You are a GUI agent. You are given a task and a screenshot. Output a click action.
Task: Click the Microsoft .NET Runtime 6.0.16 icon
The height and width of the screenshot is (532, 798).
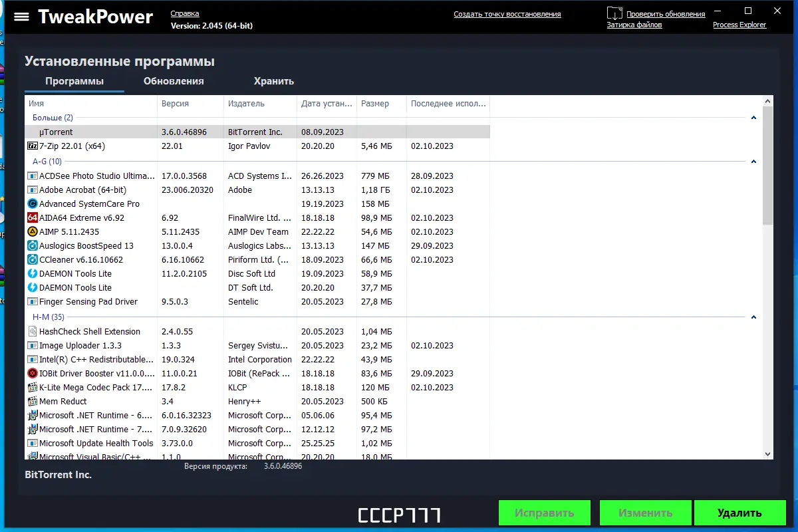point(33,416)
